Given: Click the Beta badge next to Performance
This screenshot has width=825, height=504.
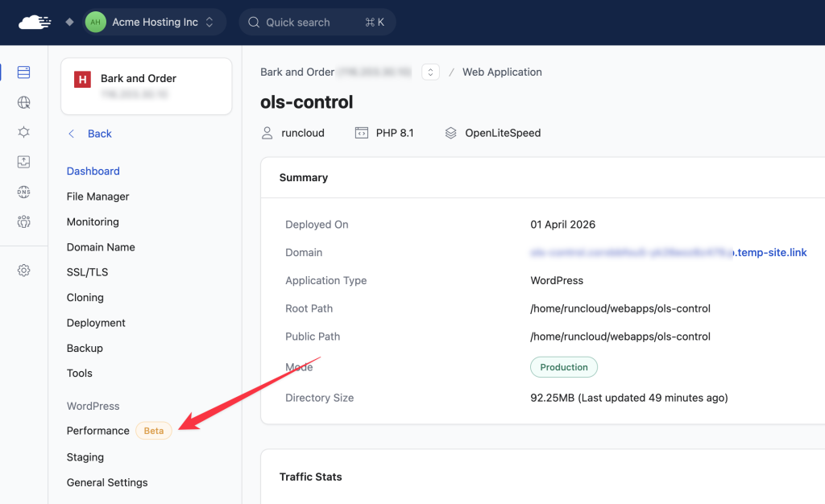Looking at the screenshot, I should tap(154, 431).
